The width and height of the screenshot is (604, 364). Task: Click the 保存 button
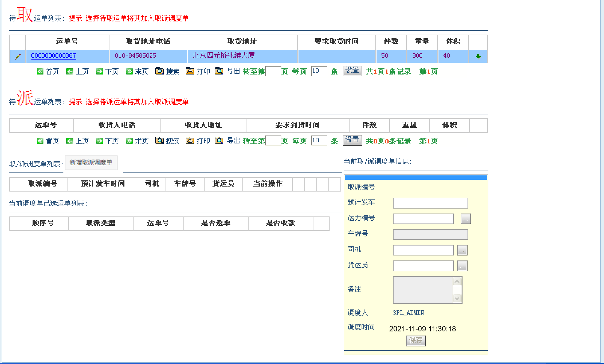pos(416,341)
